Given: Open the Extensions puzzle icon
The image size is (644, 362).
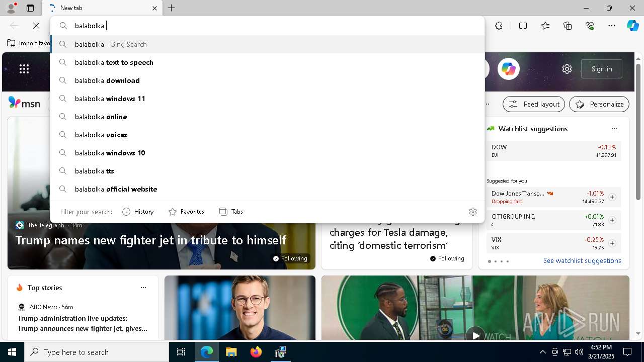Looking at the screenshot, I should click(499, 26).
